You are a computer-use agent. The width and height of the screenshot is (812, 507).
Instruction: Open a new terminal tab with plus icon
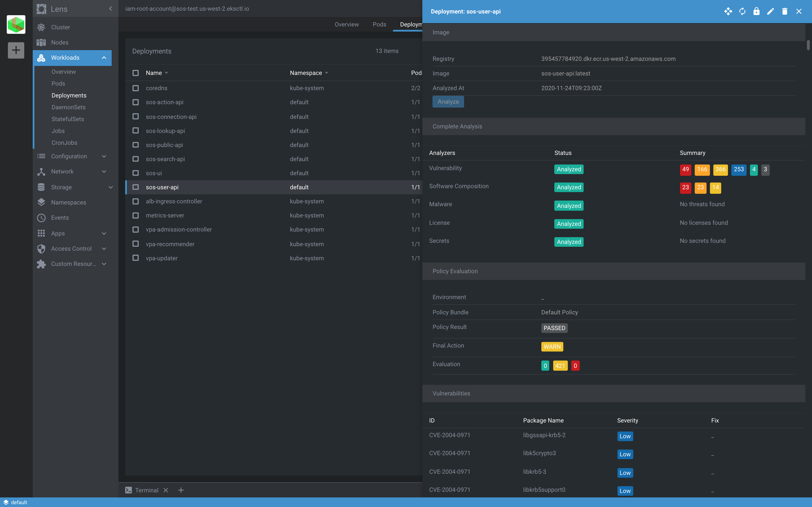[181, 490]
